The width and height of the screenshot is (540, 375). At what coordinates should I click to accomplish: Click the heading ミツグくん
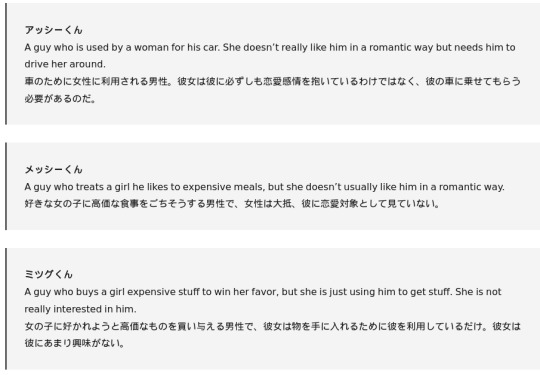pos(49,274)
